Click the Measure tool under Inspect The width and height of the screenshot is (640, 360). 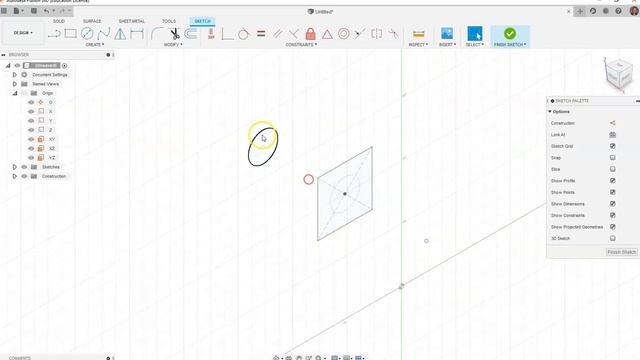418,33
